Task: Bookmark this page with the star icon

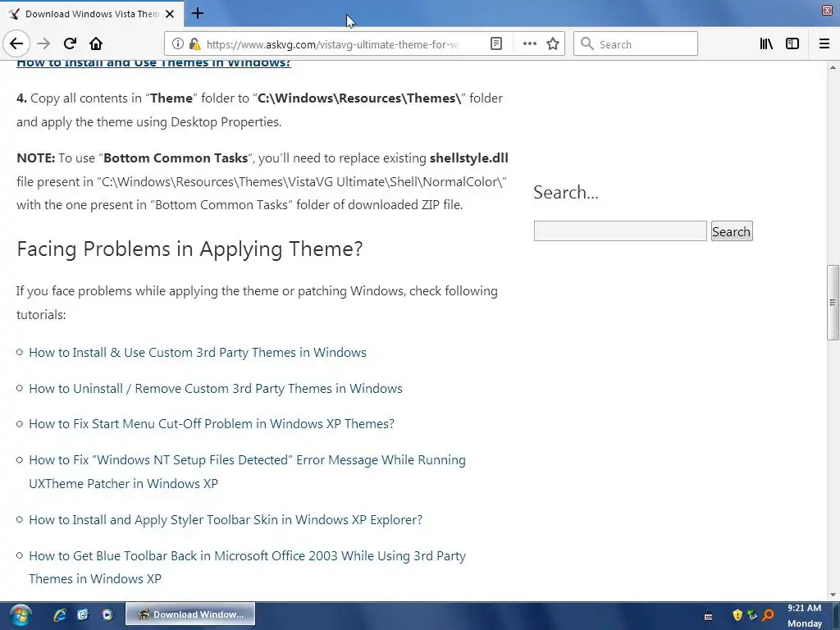Action: point(553,44)
